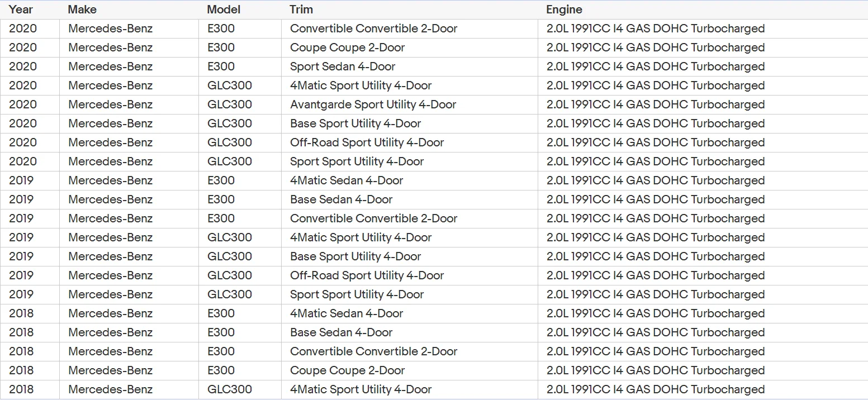The height and width of the screenshot is (400, 868).
Task: Select the 2020 Convertible Convertible 2-Door trim cell
Action: [373, 28]
